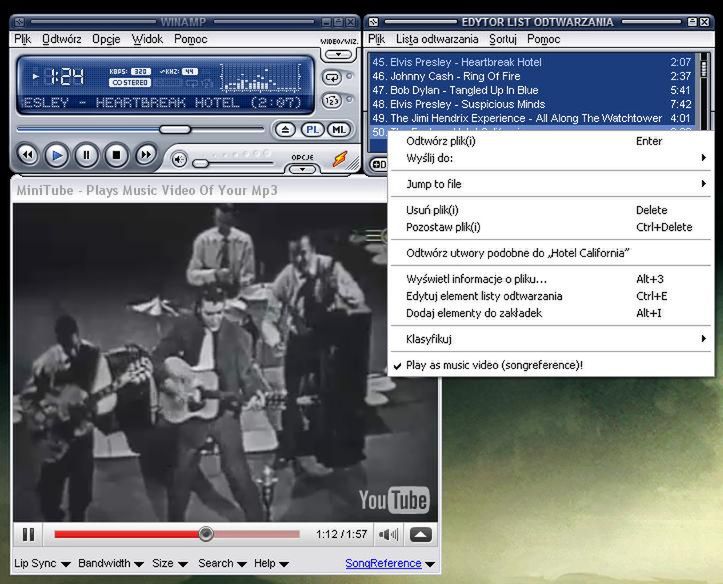Choose Odtwórz plik(i) from context menu
The height and width of the screenshot is (584, 723).
[x=550, y=141]
